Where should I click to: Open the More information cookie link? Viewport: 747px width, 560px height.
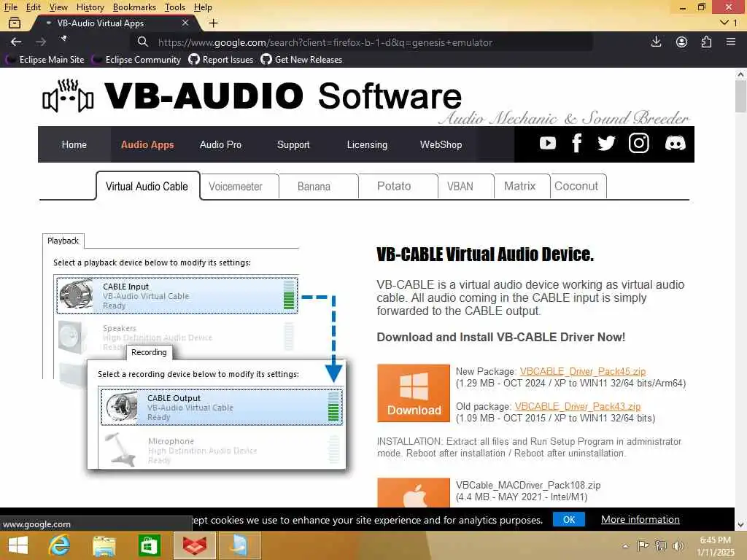[x=640, y=519]
